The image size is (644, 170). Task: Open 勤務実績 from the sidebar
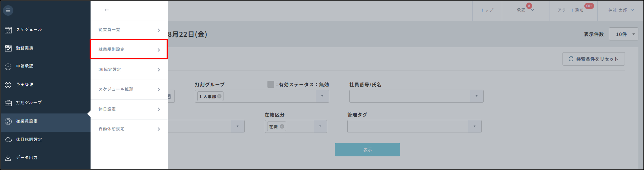[x=8, y=48]
